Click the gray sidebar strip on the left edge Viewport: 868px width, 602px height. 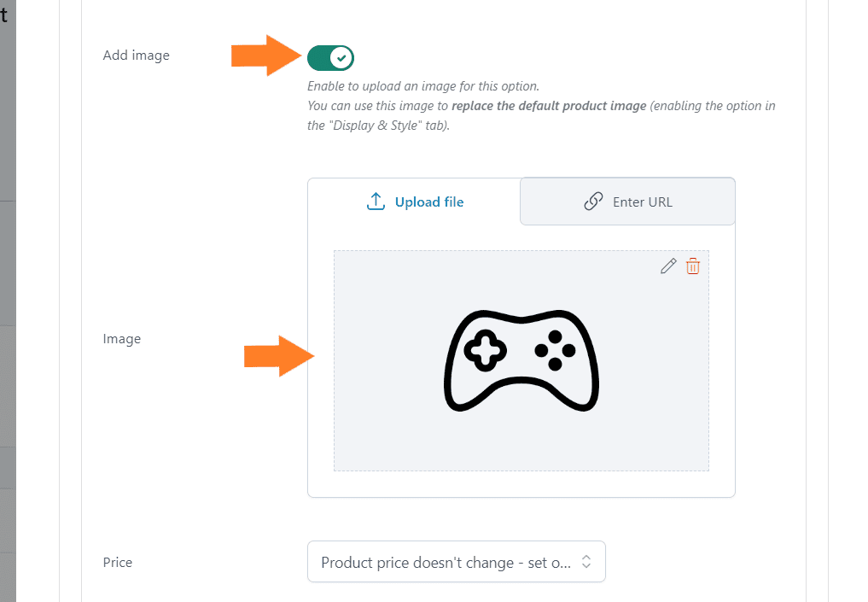coord(8,301)
